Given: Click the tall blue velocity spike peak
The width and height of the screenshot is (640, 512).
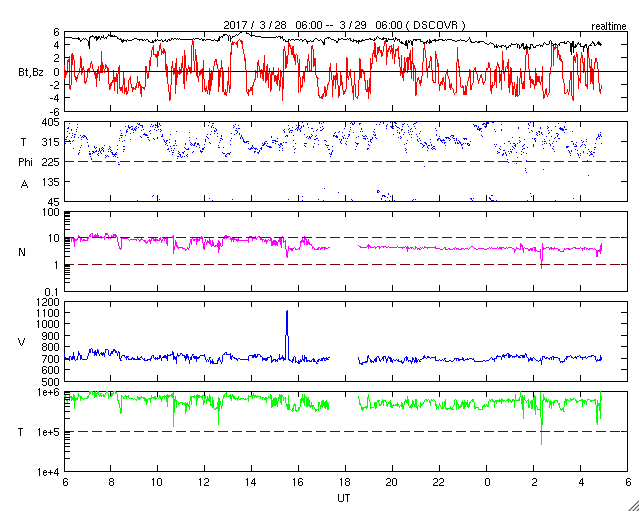Looking at the screenshot, I should (287, 312).
